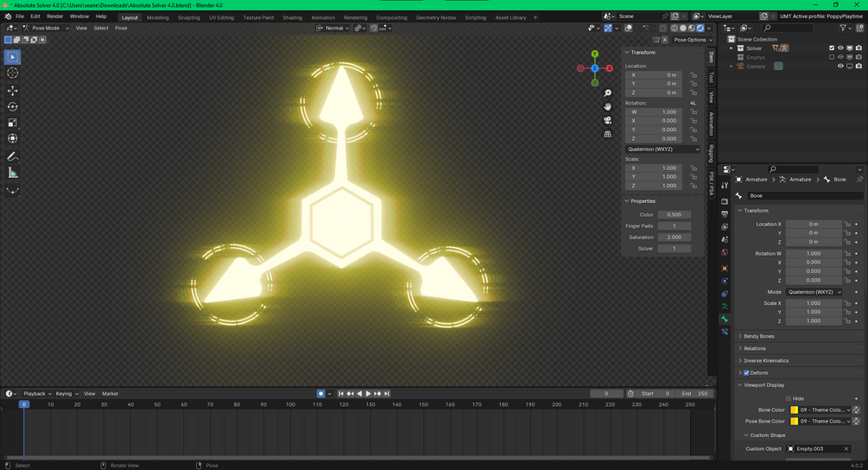This screenshot has width=868, height=470.
Task: Open the Render menu
Action: (x=54, y=16)
